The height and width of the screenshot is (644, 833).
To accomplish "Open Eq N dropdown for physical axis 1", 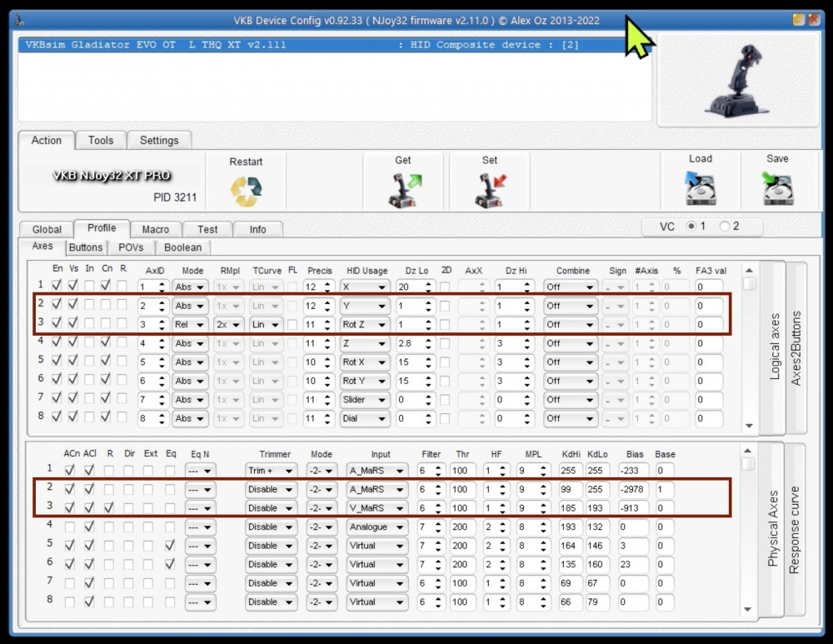I will coord(200,471).
